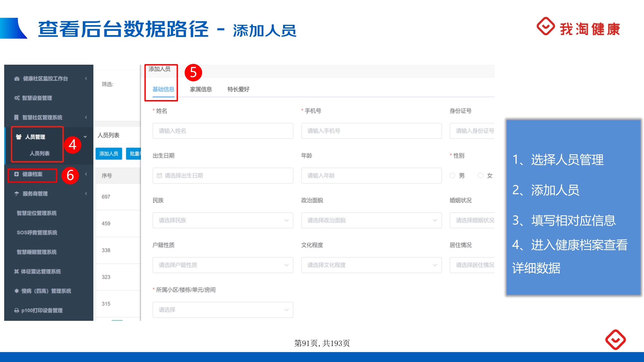This screenshot has width=644, height=362.
Task: Open the 请选择民族 dropdown
Action: tap(223, 220)
